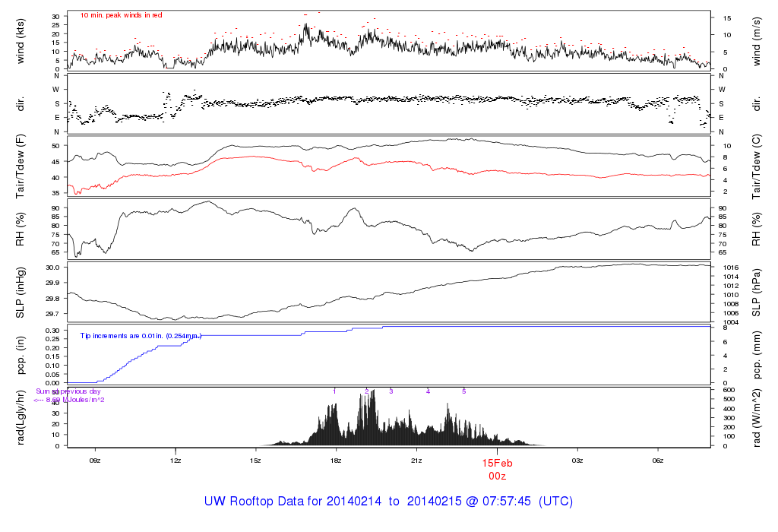Click the '09z' time tick

[x=95, y=461]
